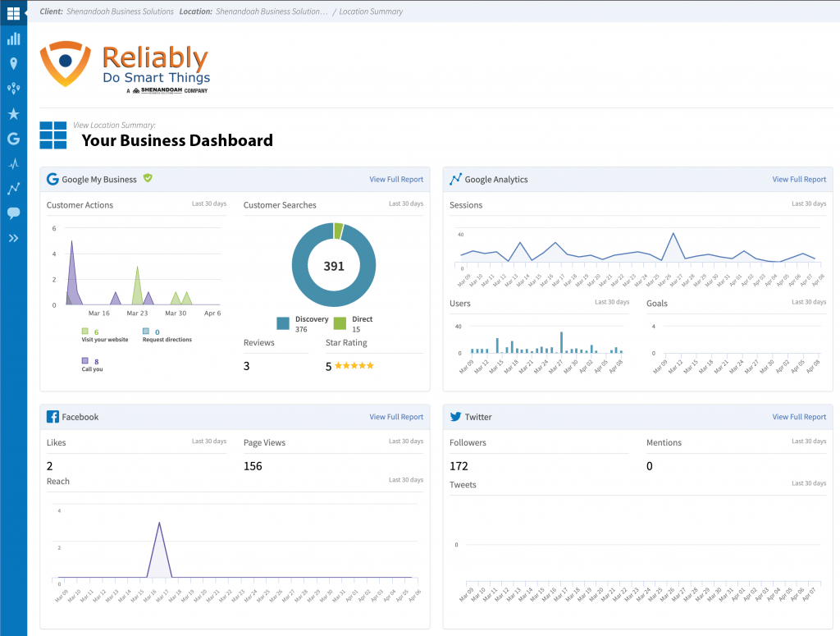View Full Report for Google My Business

396,180
